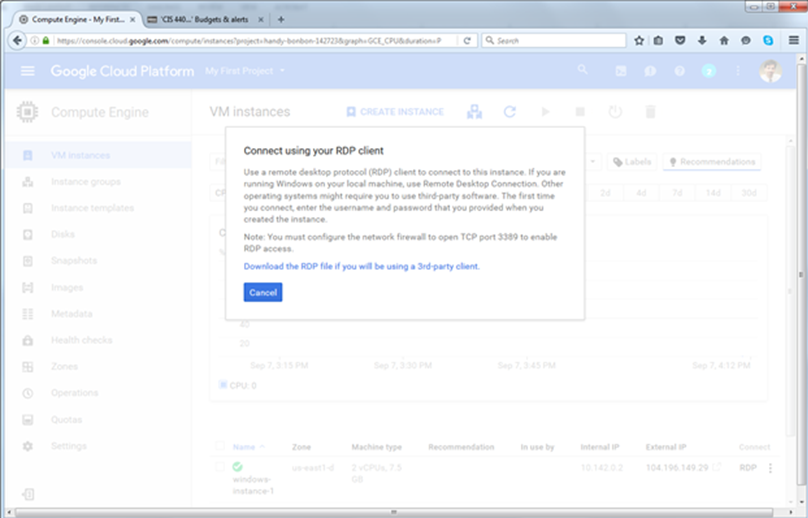Screen dimensions: 808x518
Task: Open the browser downloads arrow icon
Action: (702, 40)
